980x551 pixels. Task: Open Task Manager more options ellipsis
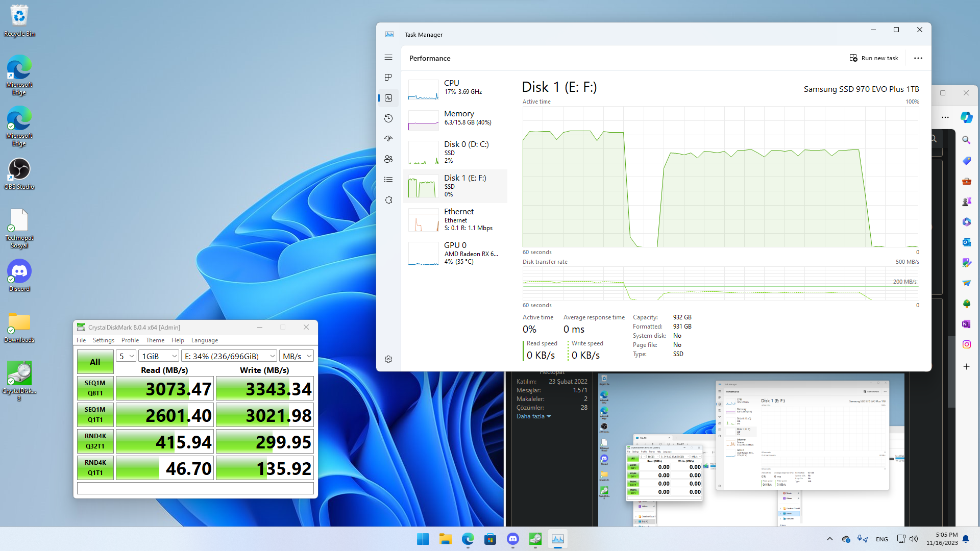918,58
